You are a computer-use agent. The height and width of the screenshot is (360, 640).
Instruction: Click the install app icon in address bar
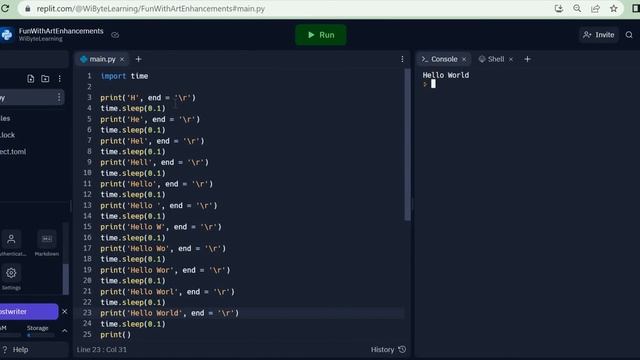(x=559, y=8)
